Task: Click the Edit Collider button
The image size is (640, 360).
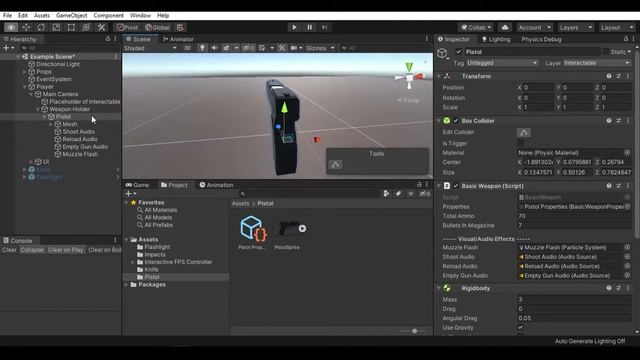Action: (524, 132)
